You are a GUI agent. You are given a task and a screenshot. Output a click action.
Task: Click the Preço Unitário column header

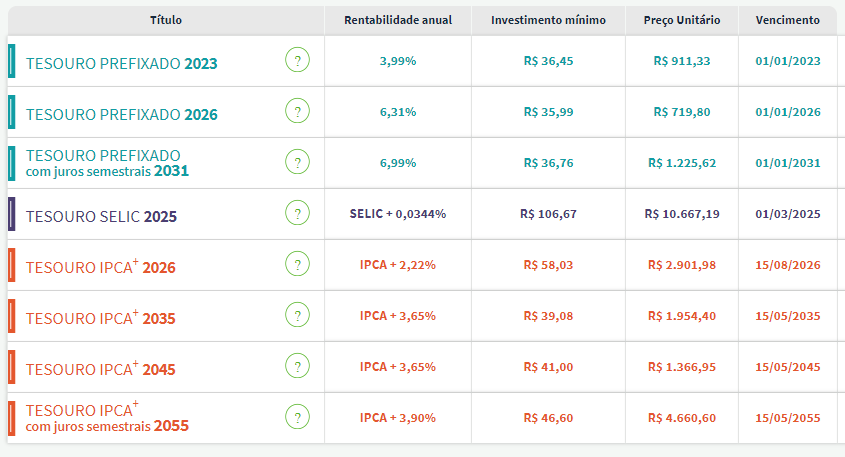682,20
